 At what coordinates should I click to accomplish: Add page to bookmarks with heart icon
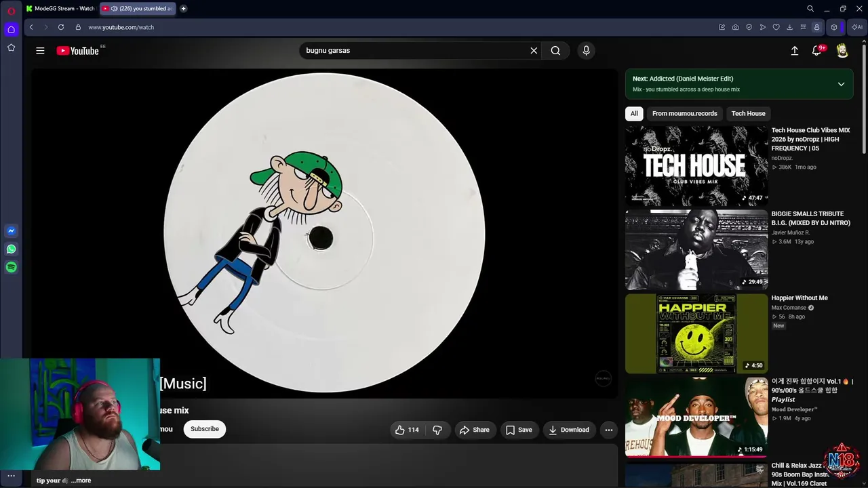click(x=776, y=27)
